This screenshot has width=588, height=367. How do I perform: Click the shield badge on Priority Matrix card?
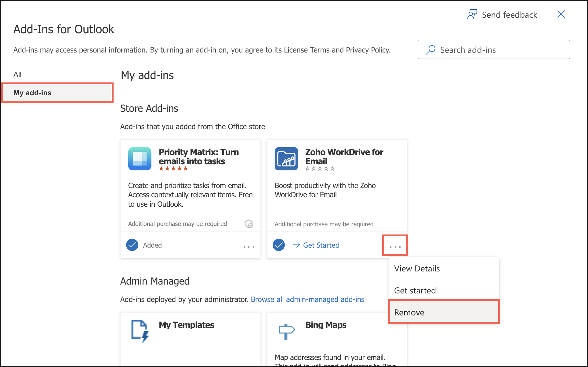coord(249,224)
